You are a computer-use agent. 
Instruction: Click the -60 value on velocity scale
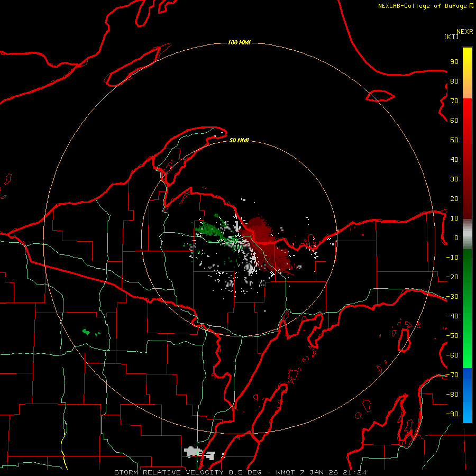tap(452, 355)
